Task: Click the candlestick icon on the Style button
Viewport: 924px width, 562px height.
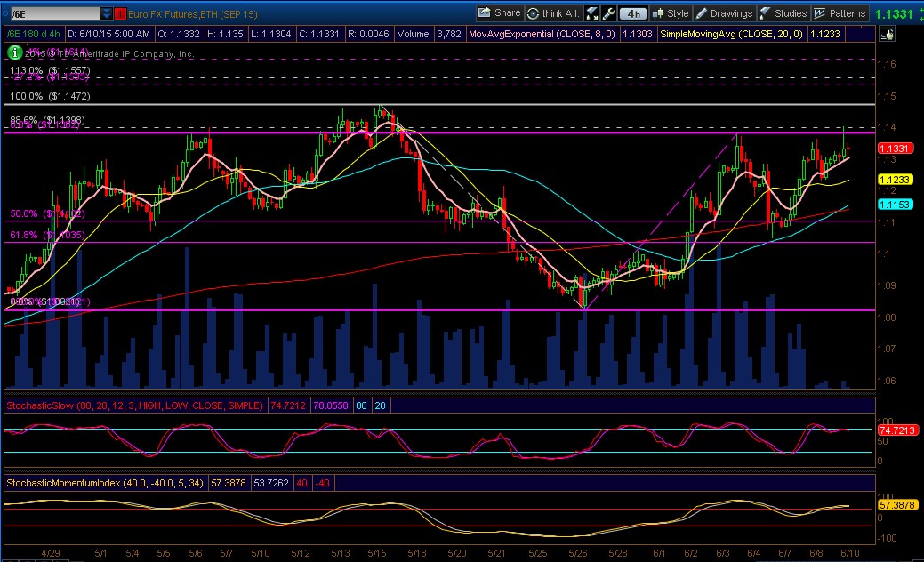Action: pos(657,13)
